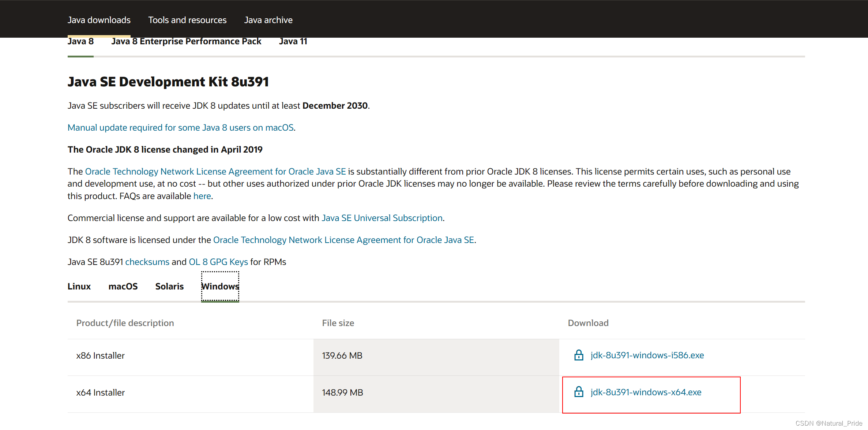This screenshot has height=430, width=868.
Task: Open the checksums link
Action: (147, 262)
